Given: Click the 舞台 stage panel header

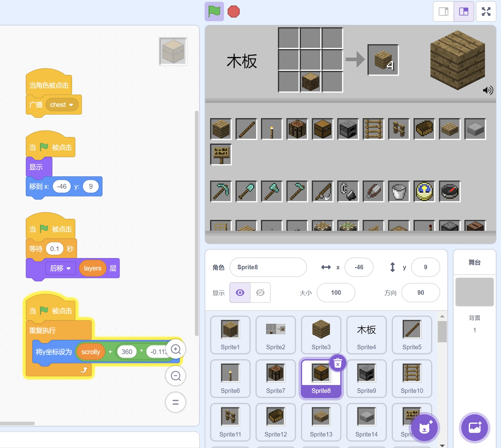Looking at the screenshot, I should pyautogui.click(x=474, y=262).
